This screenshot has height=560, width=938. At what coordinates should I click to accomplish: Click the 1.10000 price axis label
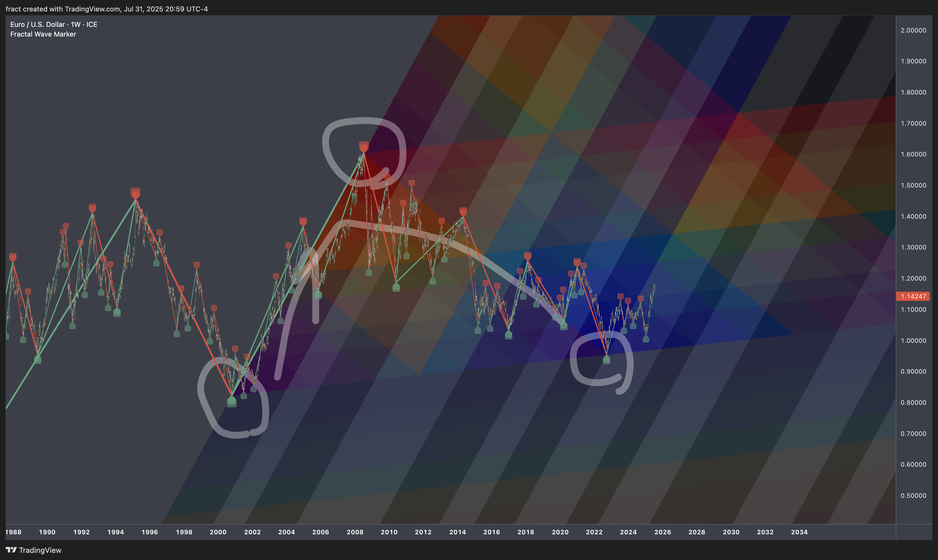913,309
